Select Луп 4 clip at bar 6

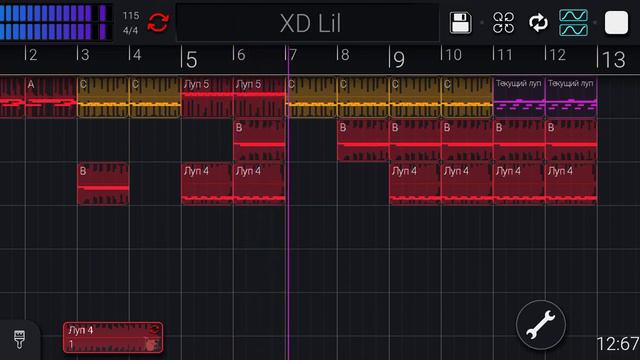coord(259,184)
